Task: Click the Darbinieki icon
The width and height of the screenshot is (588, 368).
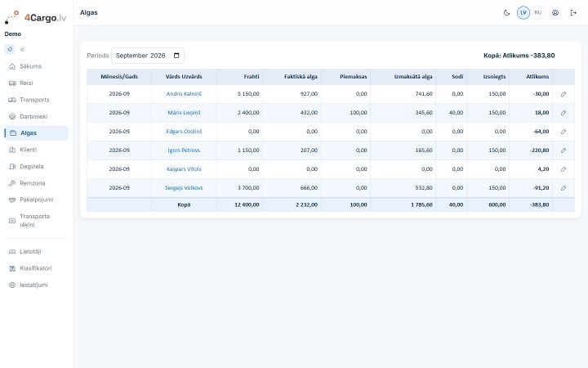Action: (12, 116)
